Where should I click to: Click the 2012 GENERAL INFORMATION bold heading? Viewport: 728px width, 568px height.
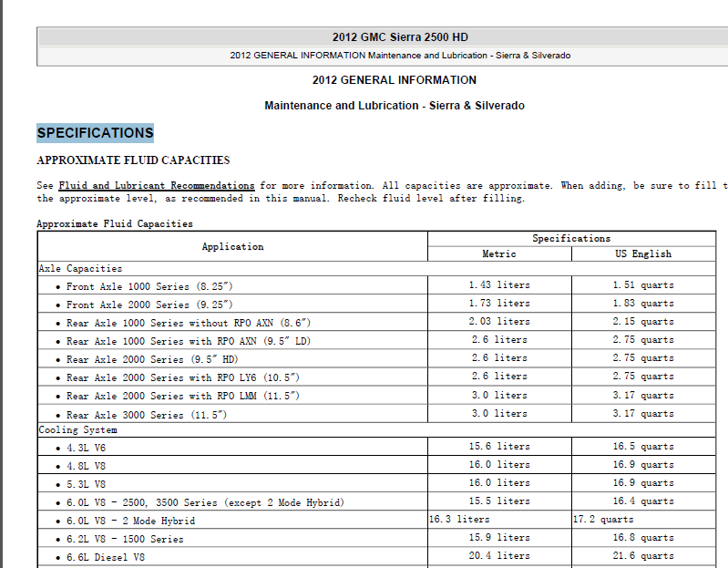click(x=395, y=80)
